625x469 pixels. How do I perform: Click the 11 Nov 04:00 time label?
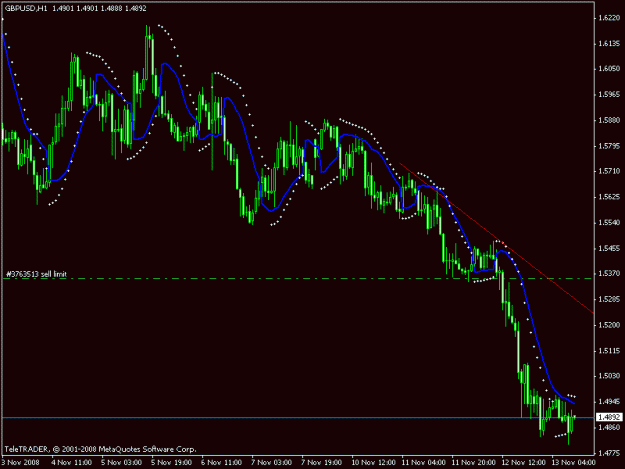[424, 462]
